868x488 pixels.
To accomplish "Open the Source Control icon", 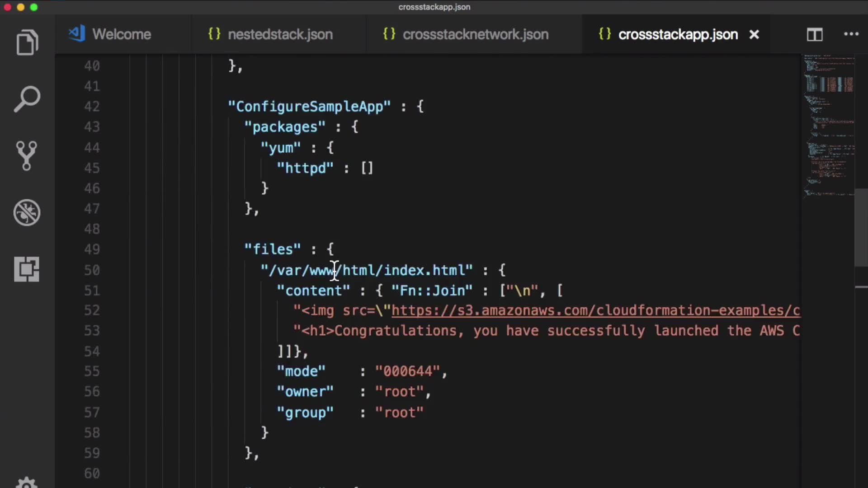I will pyautogui.click(x=26, y=156).
